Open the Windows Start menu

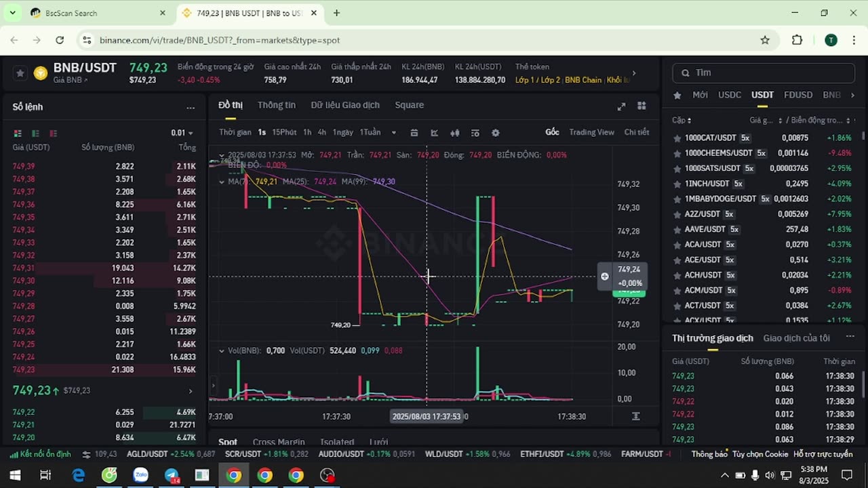15,476
